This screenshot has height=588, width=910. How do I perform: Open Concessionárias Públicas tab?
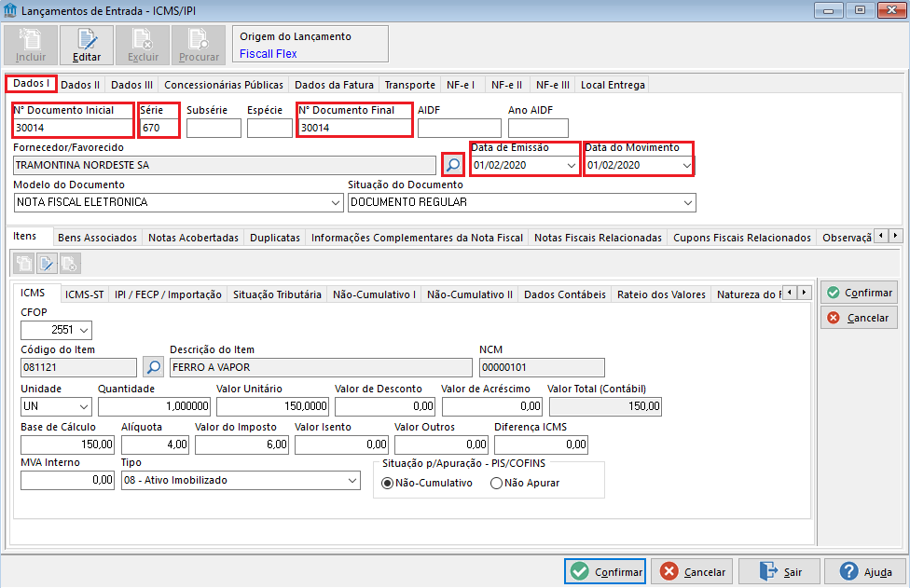224,85
